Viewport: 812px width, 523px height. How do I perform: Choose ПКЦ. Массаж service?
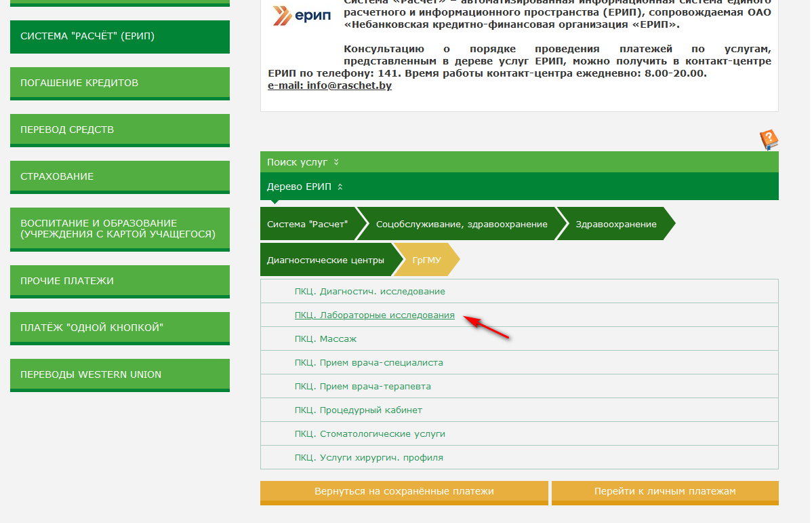(325, 338)
